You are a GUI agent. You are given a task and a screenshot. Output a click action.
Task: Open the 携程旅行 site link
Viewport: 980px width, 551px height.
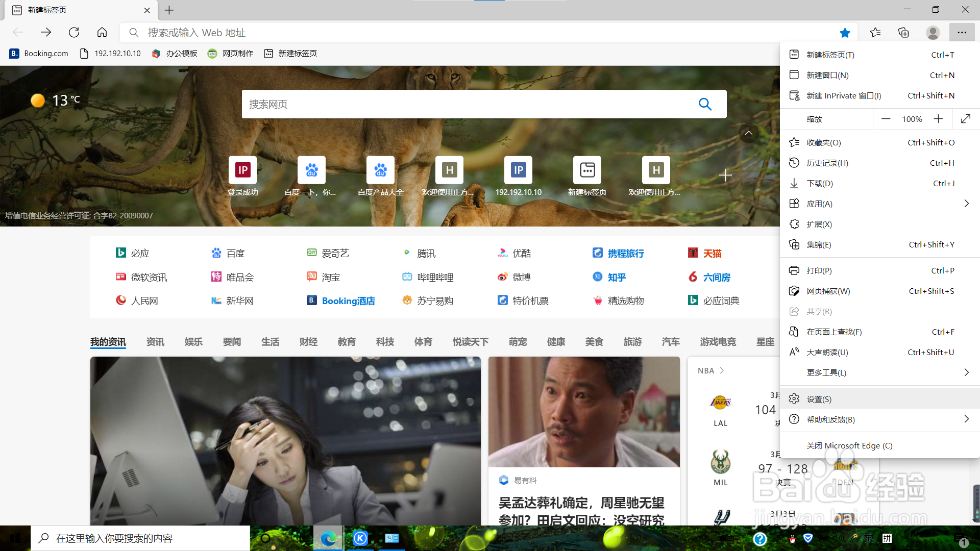click(x=618, y=253)
